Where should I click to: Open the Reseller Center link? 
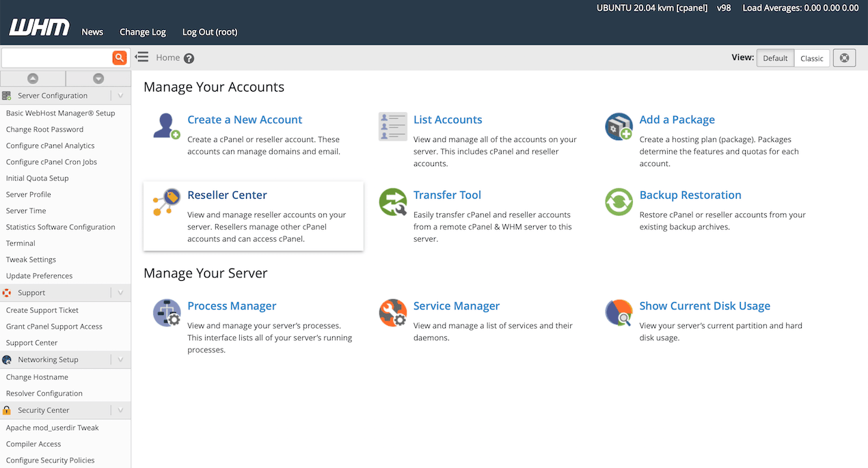[227, 195]
